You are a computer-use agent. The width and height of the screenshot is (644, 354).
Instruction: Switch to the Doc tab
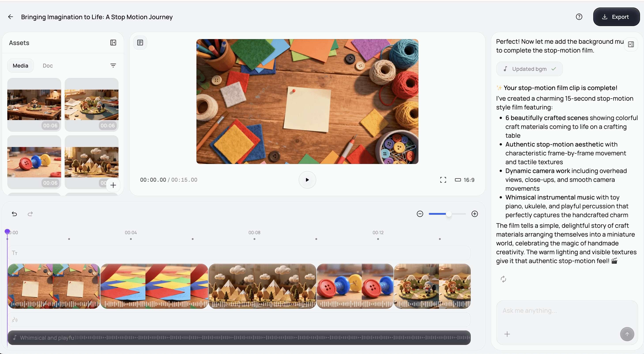(x=47, y=66)
